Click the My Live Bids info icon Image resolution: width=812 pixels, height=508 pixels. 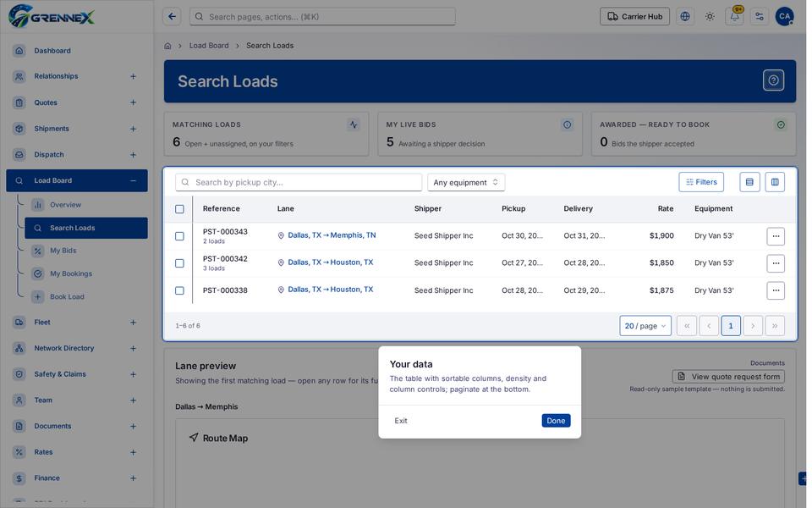coord(567,124)
